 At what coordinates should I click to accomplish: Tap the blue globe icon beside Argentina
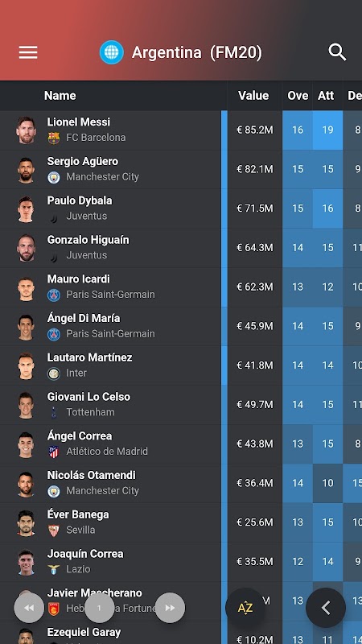(112, 52)
